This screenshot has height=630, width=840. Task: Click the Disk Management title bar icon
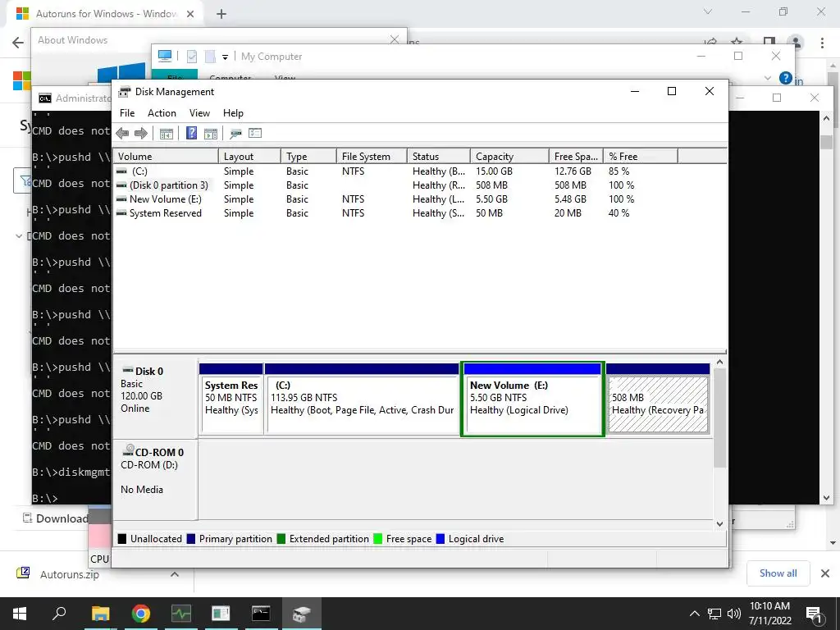click(125, 92)
